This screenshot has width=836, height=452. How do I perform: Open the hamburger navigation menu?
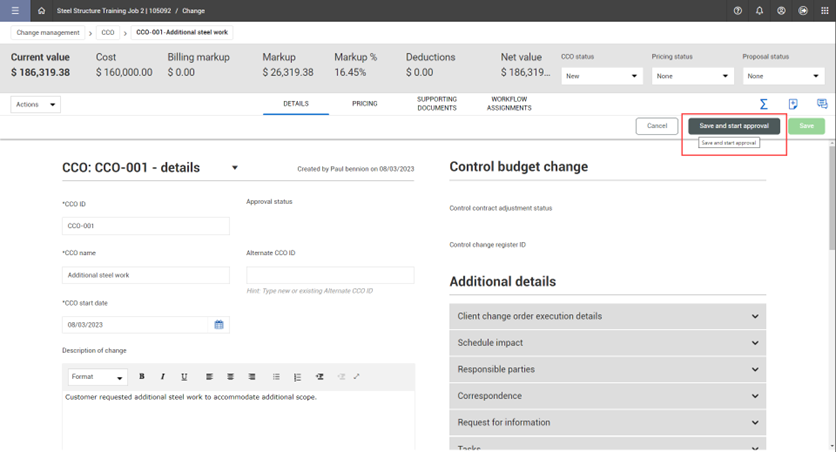(x=14, y=11)
